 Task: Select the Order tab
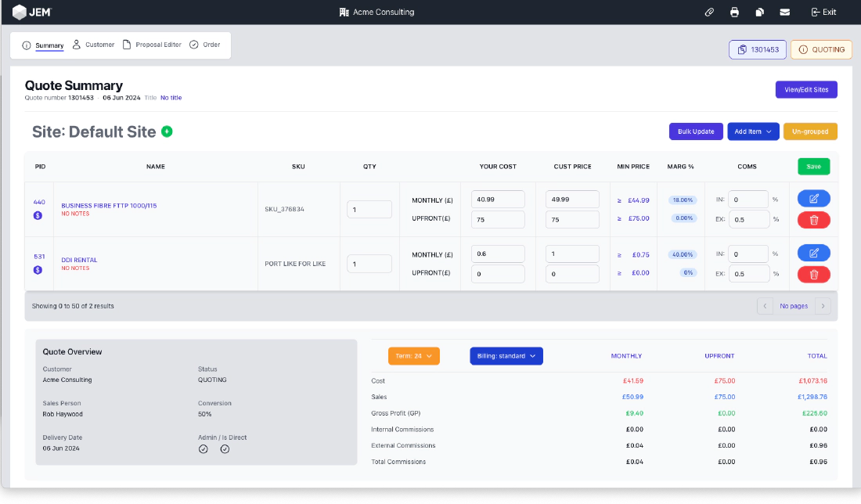[x=204, y=45]
